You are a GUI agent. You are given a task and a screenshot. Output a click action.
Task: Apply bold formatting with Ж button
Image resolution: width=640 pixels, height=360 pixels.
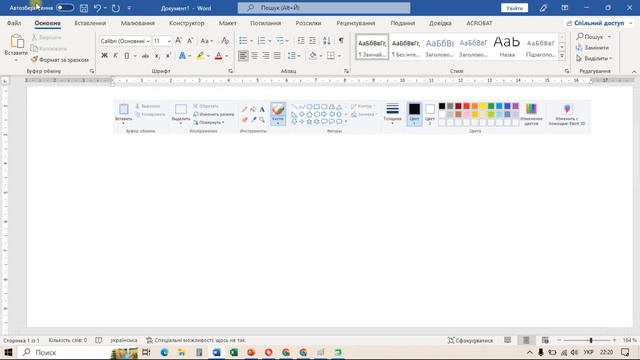click(x=104, y=56)
